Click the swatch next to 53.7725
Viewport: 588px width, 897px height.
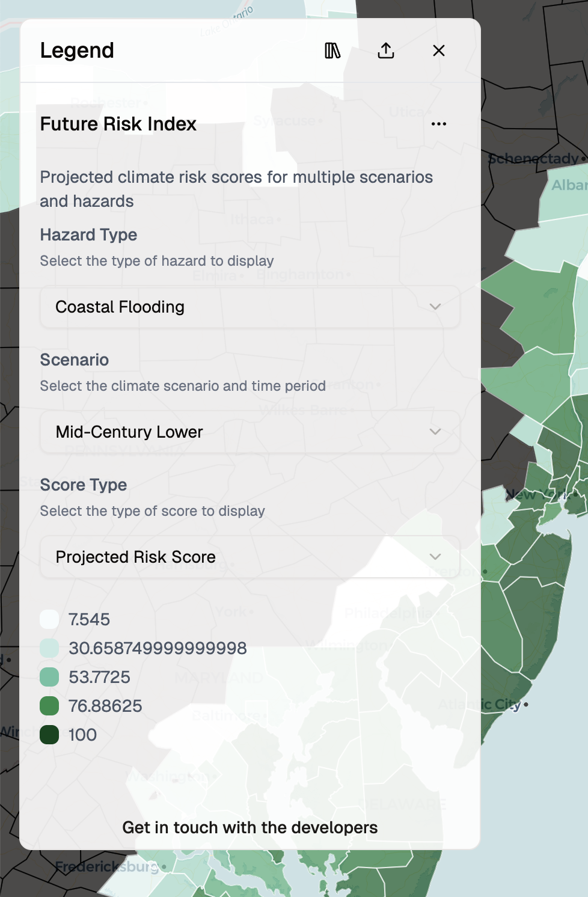coord(49,677)
